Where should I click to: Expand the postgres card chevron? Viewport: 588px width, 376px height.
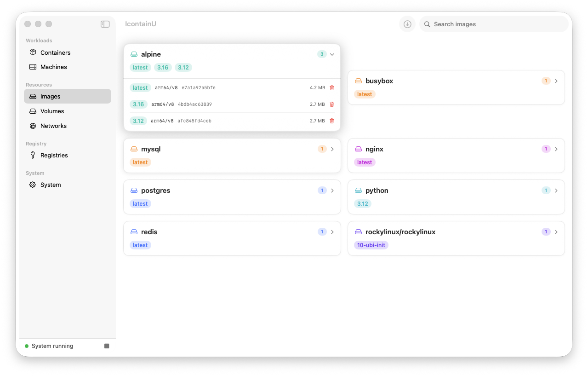[332, 191]
